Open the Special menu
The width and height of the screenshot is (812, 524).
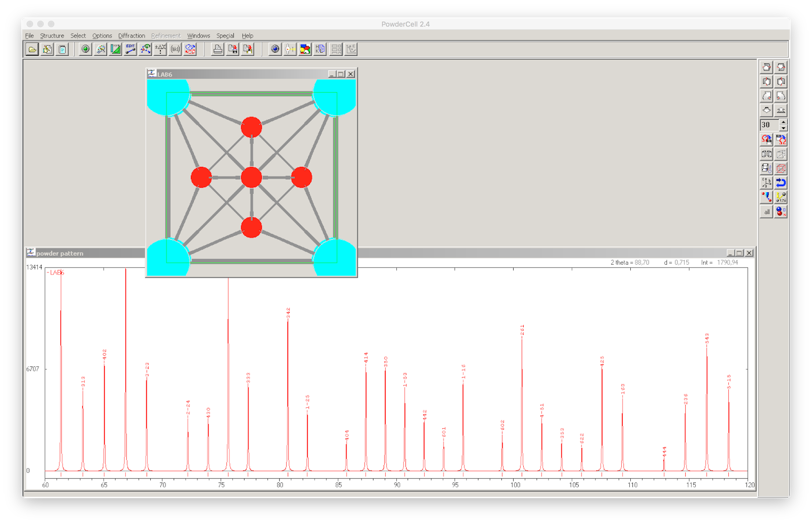click(225, 36)
